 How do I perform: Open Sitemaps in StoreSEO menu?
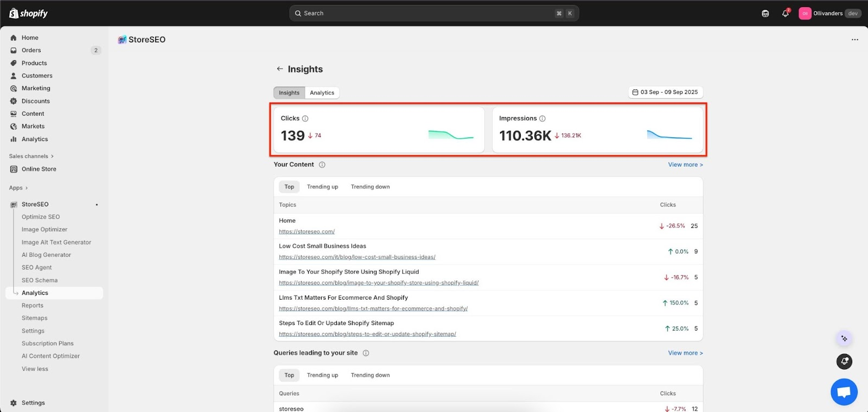coord(35,318)
